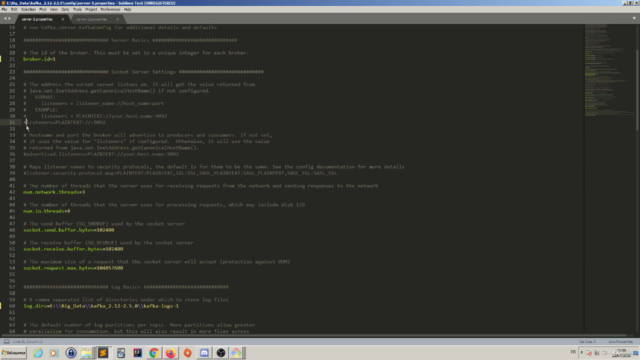Image resolution: width=640 pixels, height=360 pixels.
Task: Open IntelliJ IDEA from taskbar
Action: (138, 353)
